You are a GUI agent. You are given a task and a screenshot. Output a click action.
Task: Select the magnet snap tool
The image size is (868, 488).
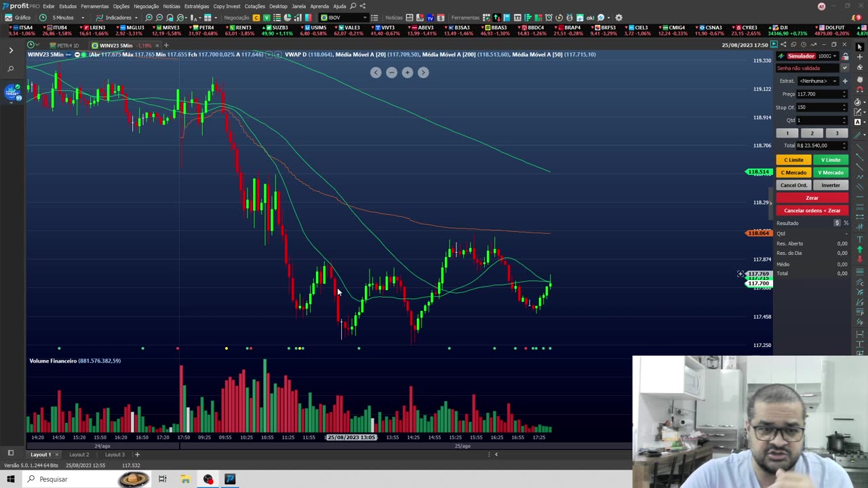pos(860,90)
